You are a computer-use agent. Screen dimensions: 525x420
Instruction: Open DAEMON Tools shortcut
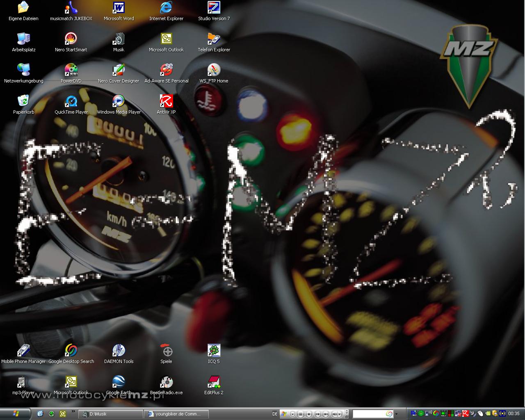(119, 354)
